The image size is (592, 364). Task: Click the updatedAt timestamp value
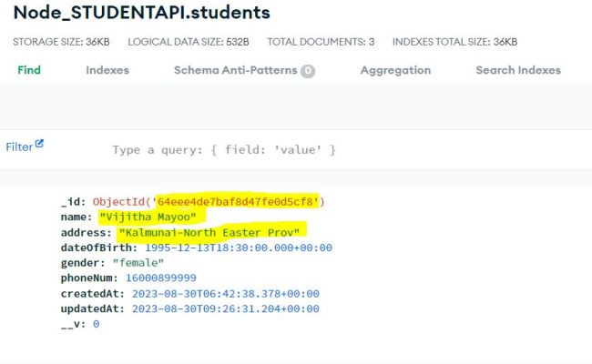point(226,308)
